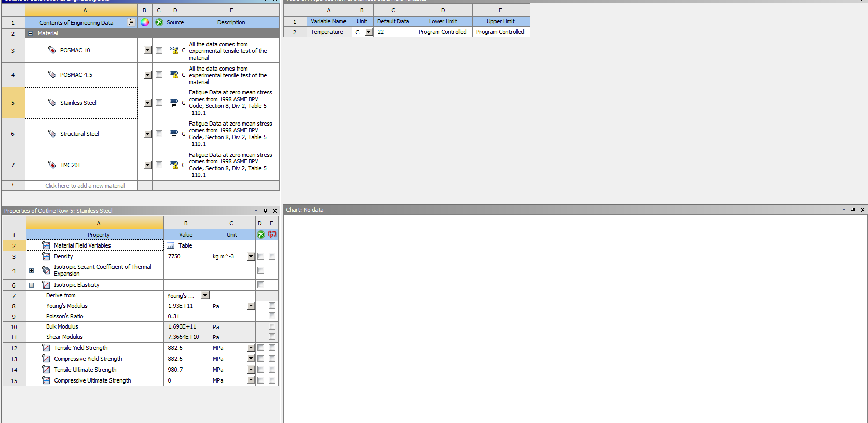The width and height of the screenshot is (868, 423).
Task: Open the Chart panel options arrow
Action: [844, 210]
